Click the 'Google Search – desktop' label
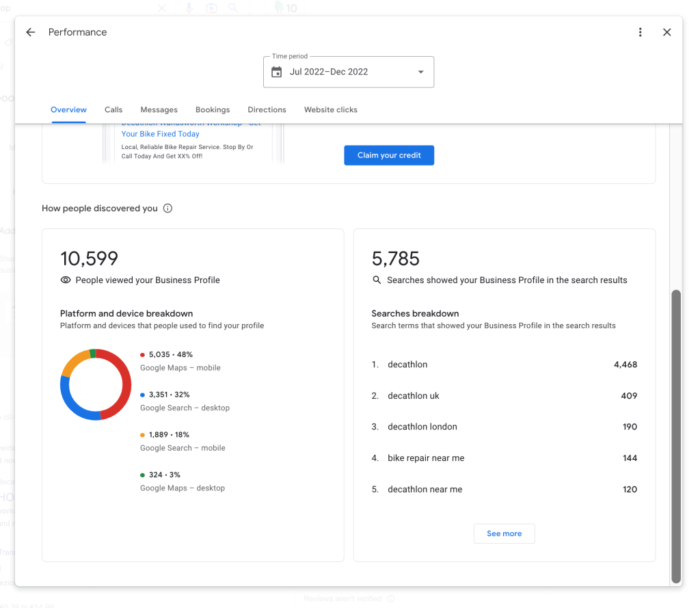700x608 pixels. [x=185, y=408]
